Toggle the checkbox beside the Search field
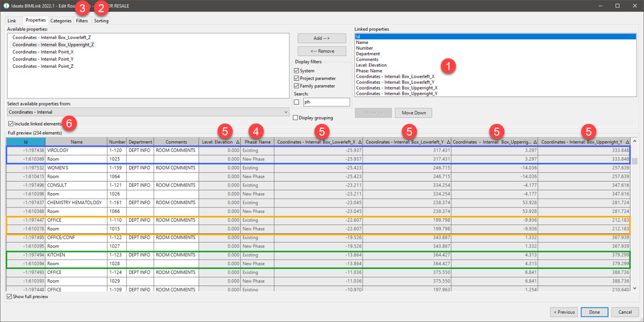The width and height of the screenshot is (644, 322). tap(296, 102)
